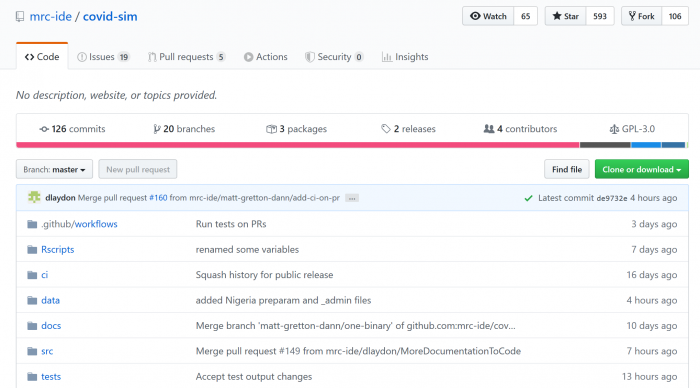View the 20 branches list

[x=184, y=129]
